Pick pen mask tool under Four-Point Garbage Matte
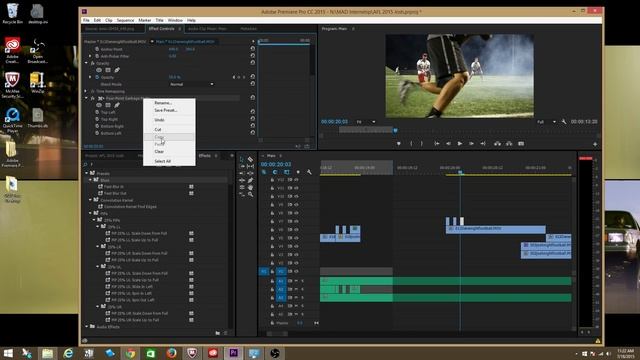640x360 pixels. tap(117, 105)
